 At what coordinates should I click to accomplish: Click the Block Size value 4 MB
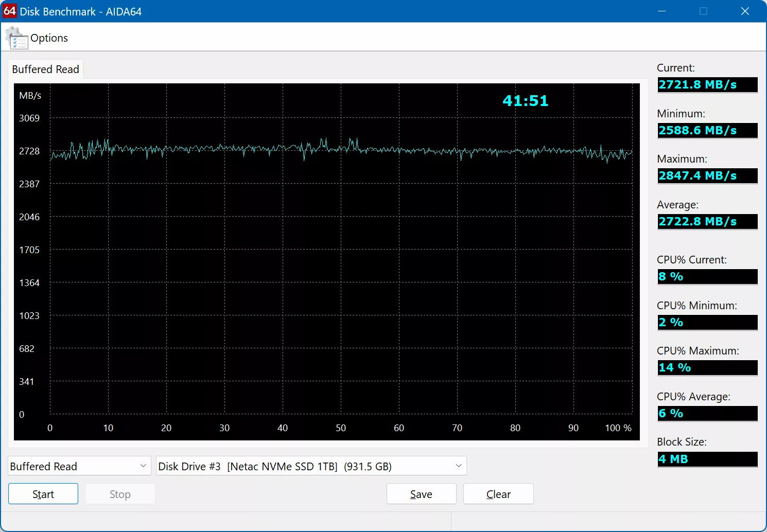(707, 459)
